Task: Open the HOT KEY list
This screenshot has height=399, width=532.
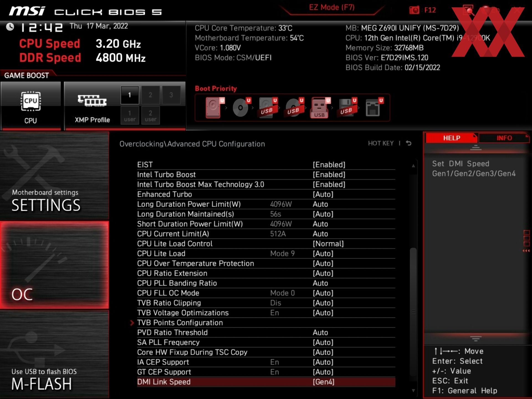Action: [381, 143]
